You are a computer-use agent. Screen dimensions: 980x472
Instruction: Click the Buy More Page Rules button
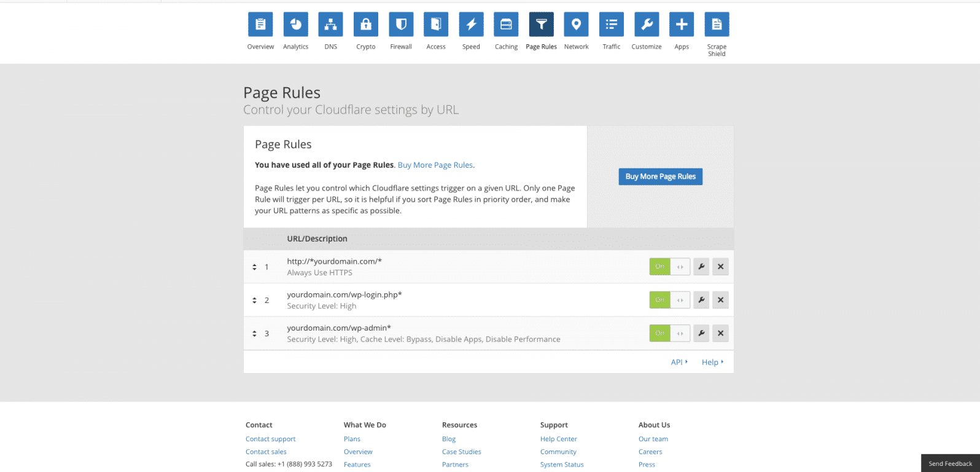coord(661,176)
